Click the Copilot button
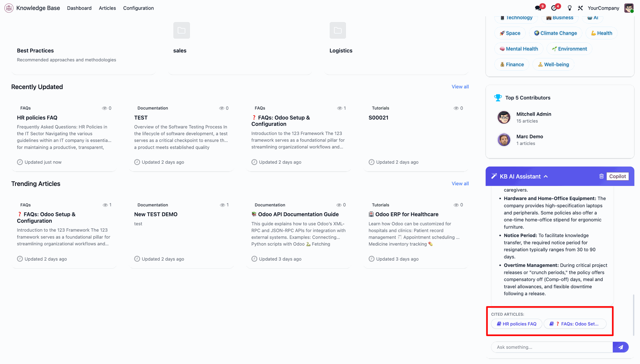 coord(617,176)
